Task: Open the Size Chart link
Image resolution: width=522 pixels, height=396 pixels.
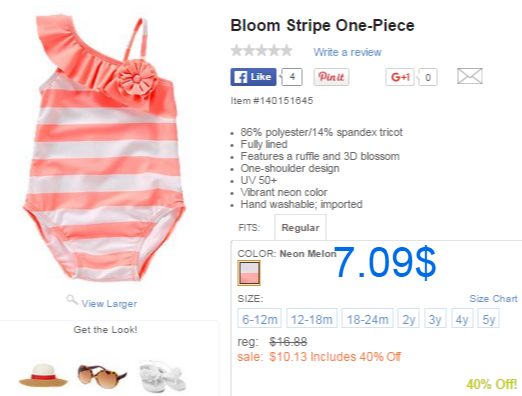Action: [x=493, y=298]
